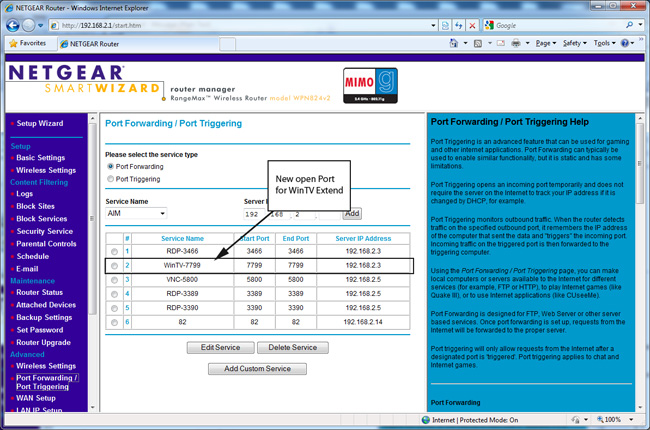Screen dimensions: 650x430
Task: Open the Router Upgrade link
Action: (43, 343)
